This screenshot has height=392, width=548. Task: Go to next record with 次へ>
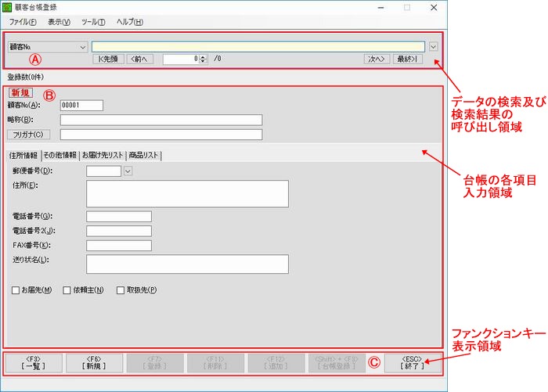tap(377, 59)
